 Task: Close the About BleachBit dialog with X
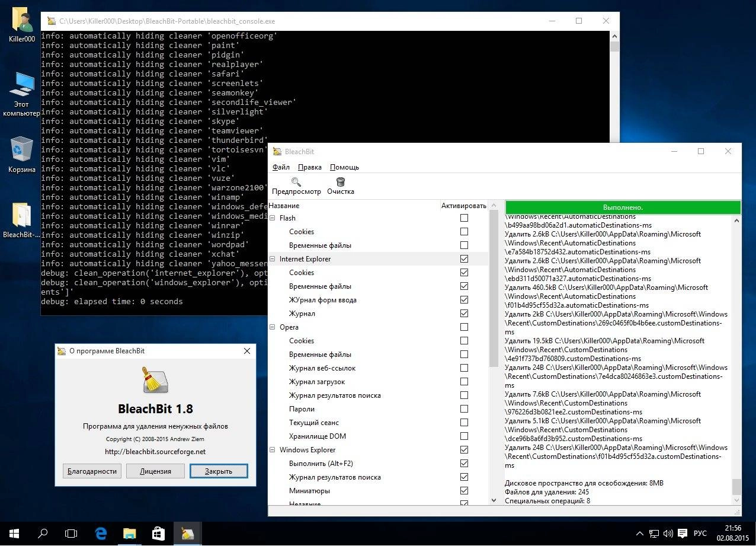point(246,351)
